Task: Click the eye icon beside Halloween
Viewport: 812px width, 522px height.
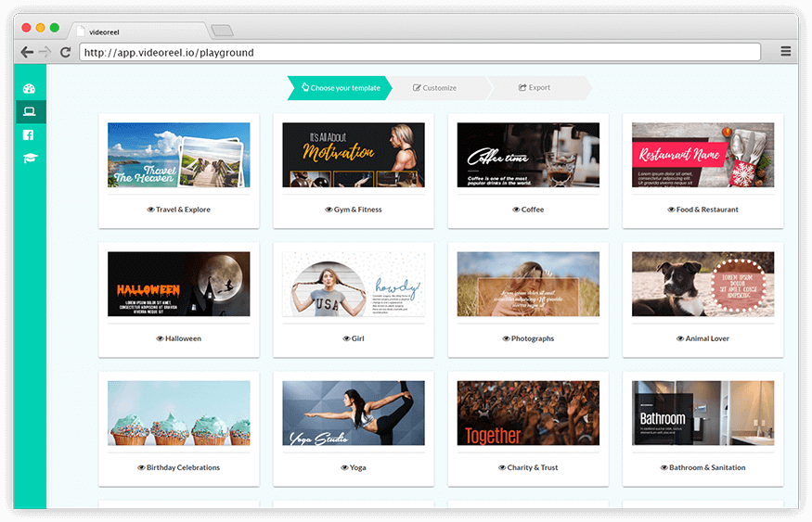Action: 160,338
